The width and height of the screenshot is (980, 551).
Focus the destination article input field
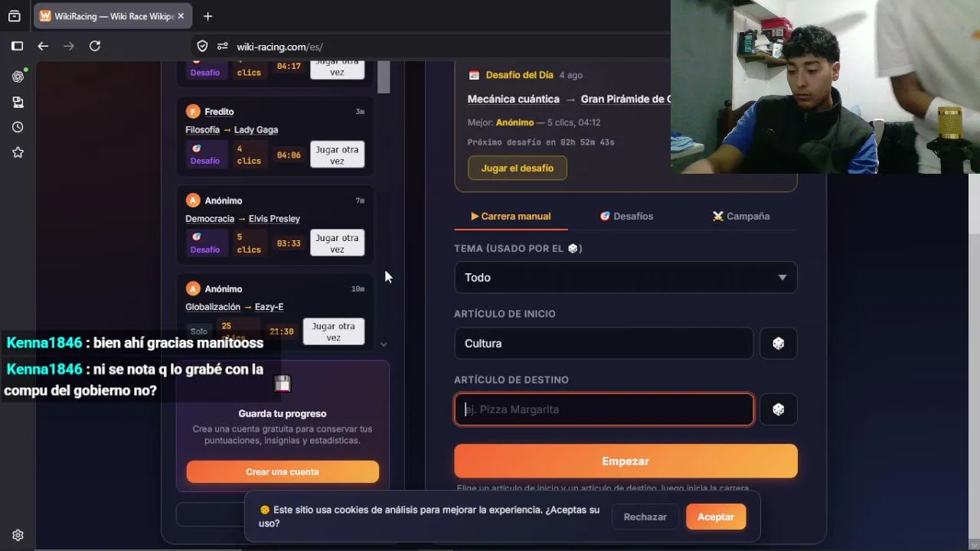[x=604, y=409]
